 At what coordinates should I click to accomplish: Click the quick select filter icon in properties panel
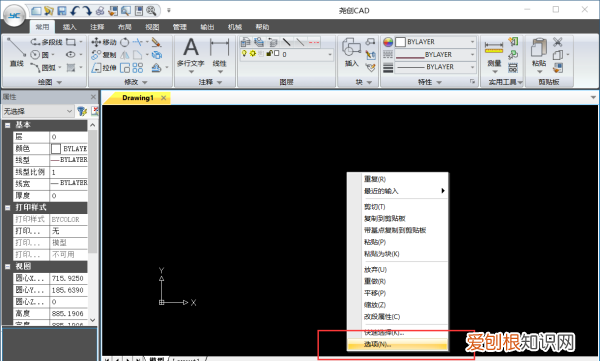pos(82,111)
